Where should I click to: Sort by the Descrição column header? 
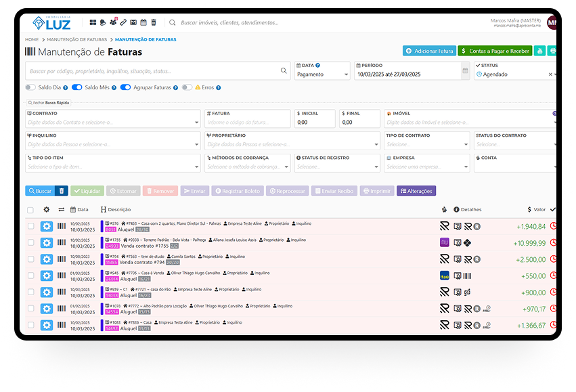coord(116,209)
